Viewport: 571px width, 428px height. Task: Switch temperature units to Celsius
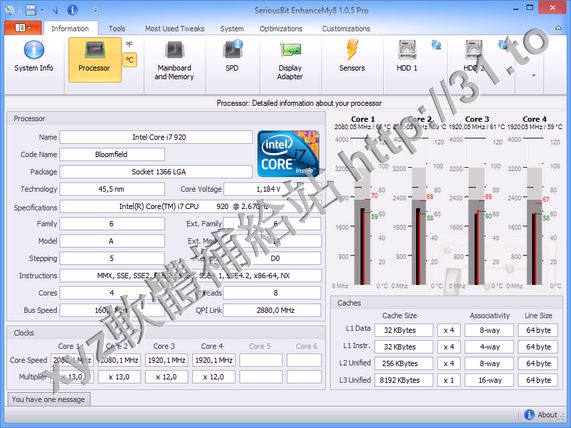130,60
